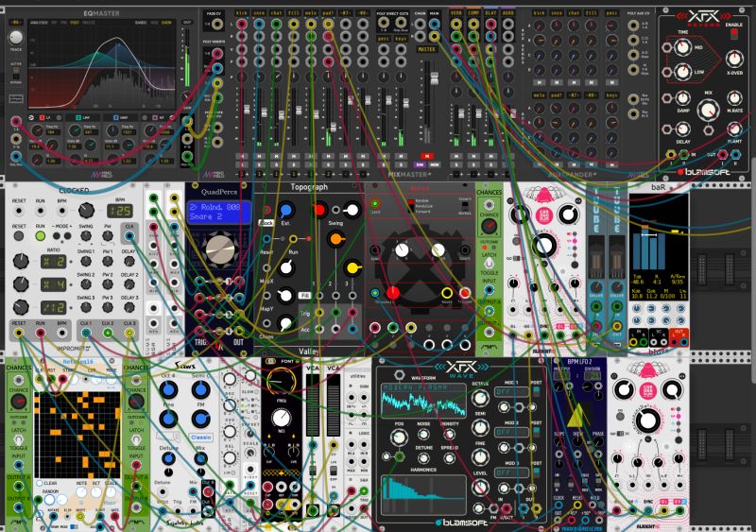Open the snre track label menu

click(259, 13)
